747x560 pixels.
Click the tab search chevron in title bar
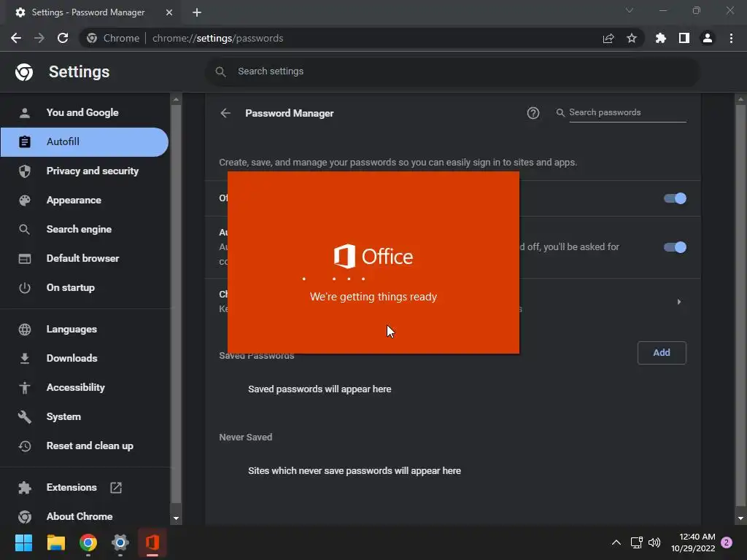point(630,10)
